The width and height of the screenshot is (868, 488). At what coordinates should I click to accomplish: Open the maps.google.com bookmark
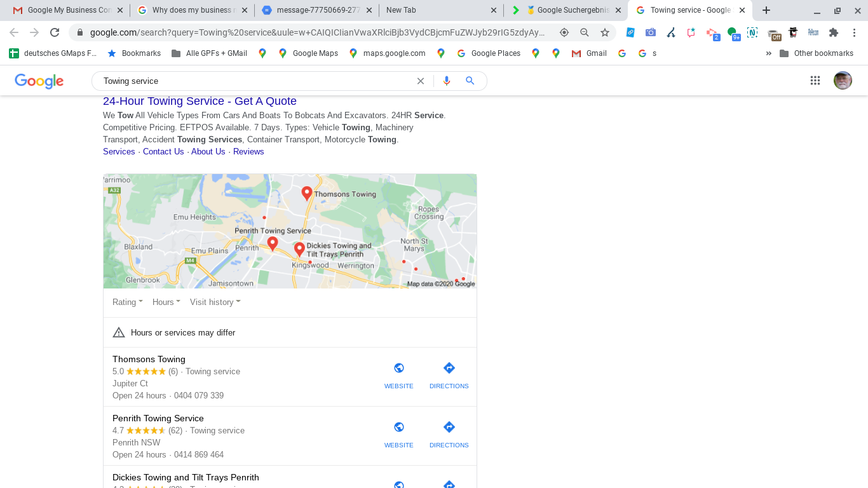pyautogui.click(x=388, y=53)
